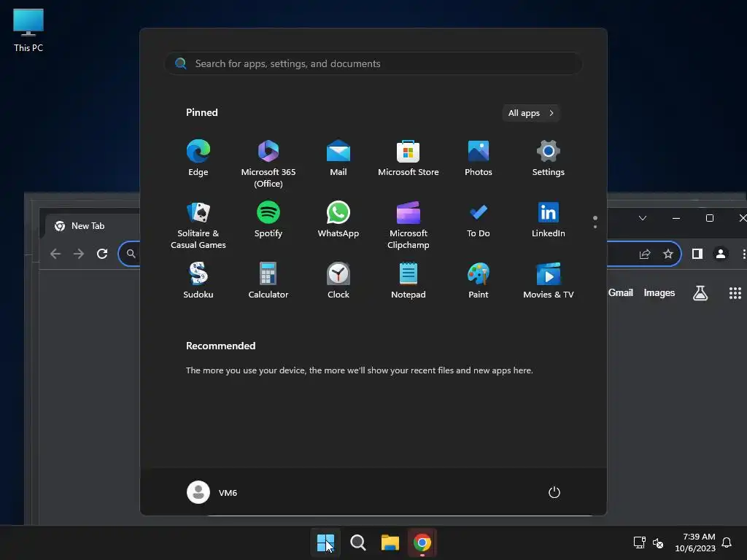Image resolution: width=747 pixels, height=560 pixels.
Task: Click the Start menu search field
Action: (373, 63)
